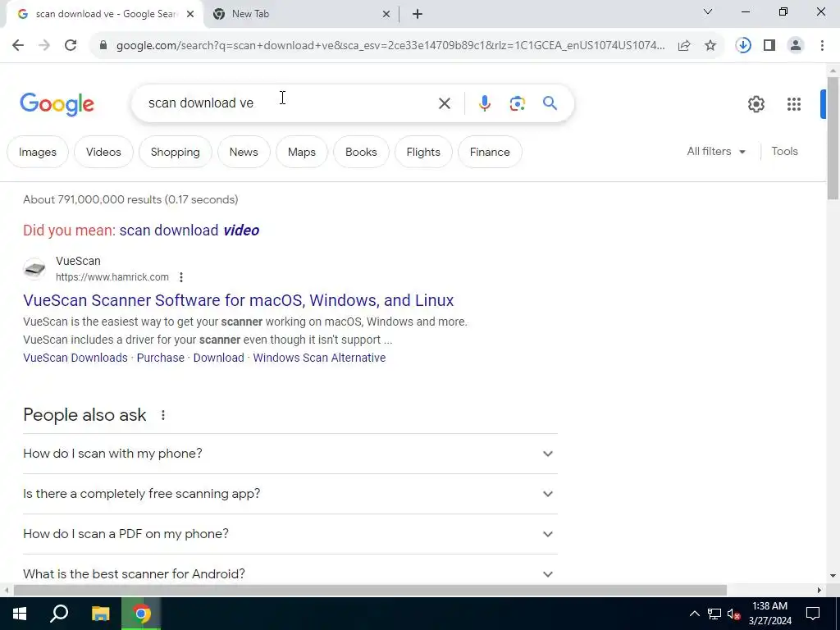Start a voice search with the microphone icon
The width and height of the screenshot is (840, 630).
pos(484,103)
